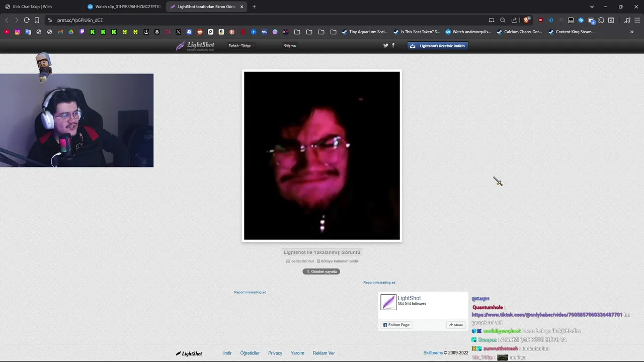Screen dimensions: 644x362
Task: Click the Follow Page Facebook button
Action: click(x=396, y=325)
